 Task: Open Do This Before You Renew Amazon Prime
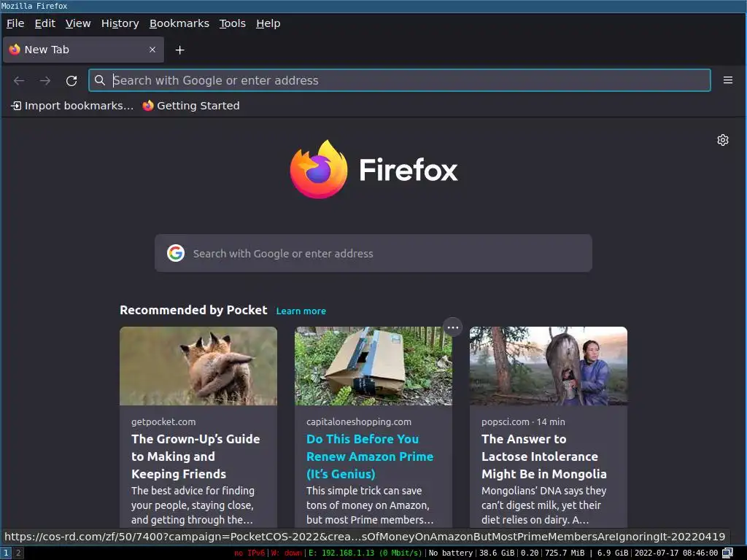370,456
